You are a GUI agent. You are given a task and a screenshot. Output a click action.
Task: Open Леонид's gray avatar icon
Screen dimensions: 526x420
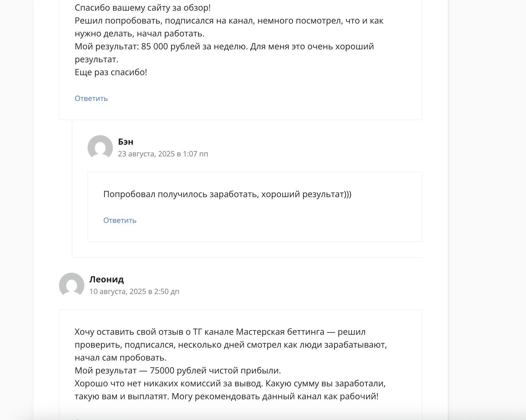click(72, 285)
